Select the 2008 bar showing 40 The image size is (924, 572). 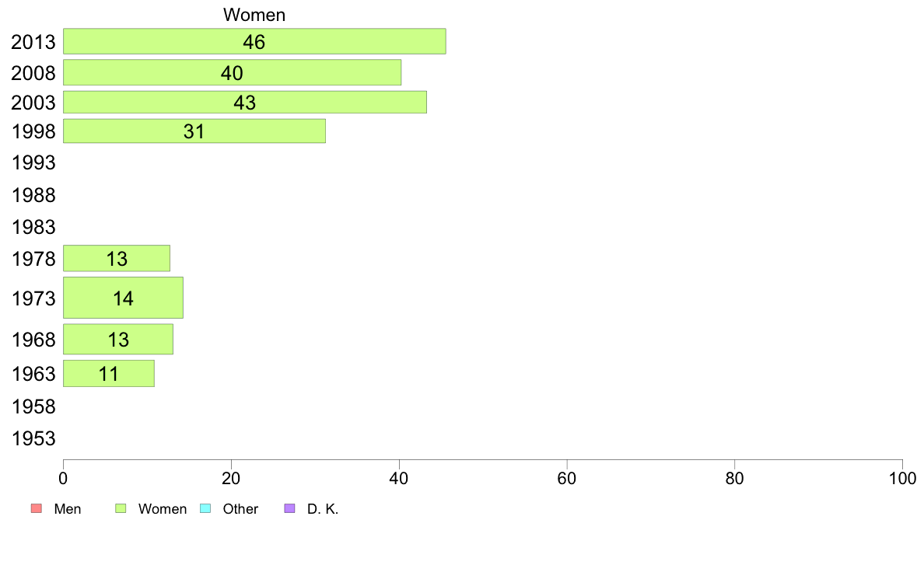coord(232,72)
